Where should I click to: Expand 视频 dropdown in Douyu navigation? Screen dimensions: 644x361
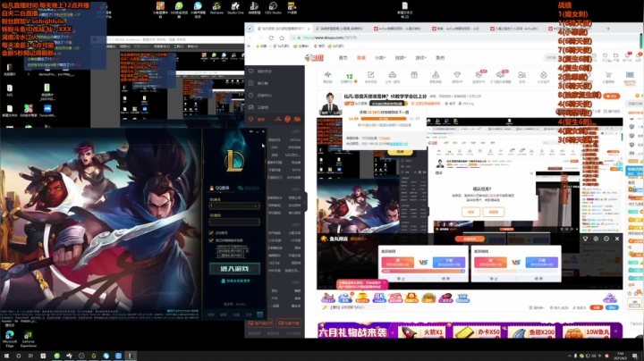[401, 58]
